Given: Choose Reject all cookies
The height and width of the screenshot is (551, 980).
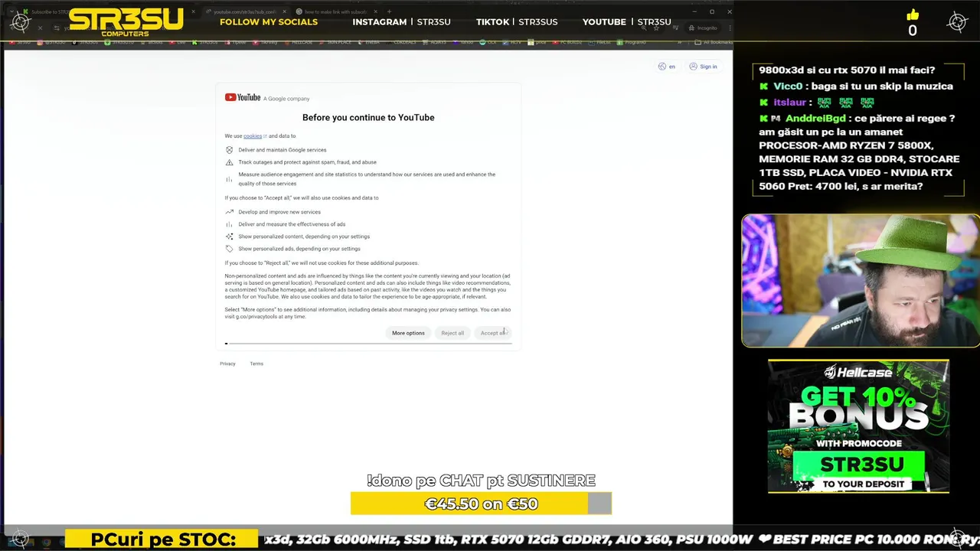Looking at the screenshot, I should click(x=452, y=333).
